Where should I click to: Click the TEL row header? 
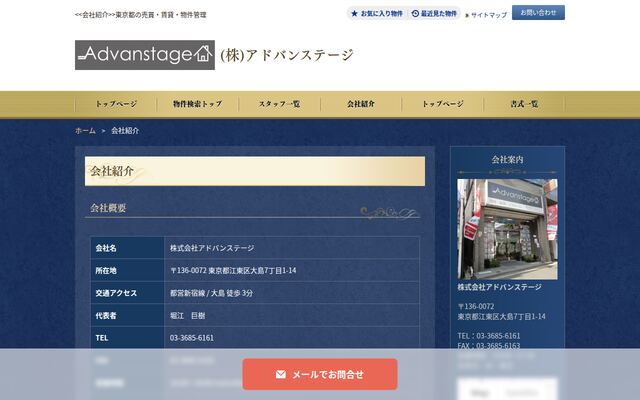point(127,338)
